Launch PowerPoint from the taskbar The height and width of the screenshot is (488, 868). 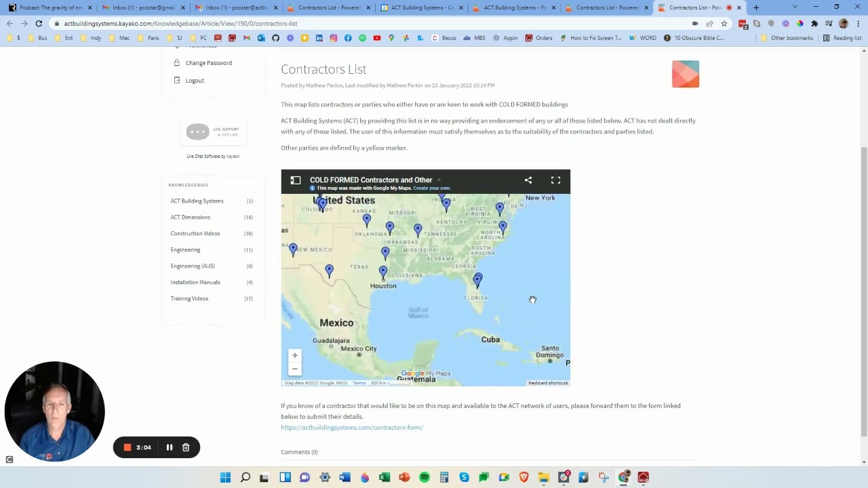click(x=404, y=477)
